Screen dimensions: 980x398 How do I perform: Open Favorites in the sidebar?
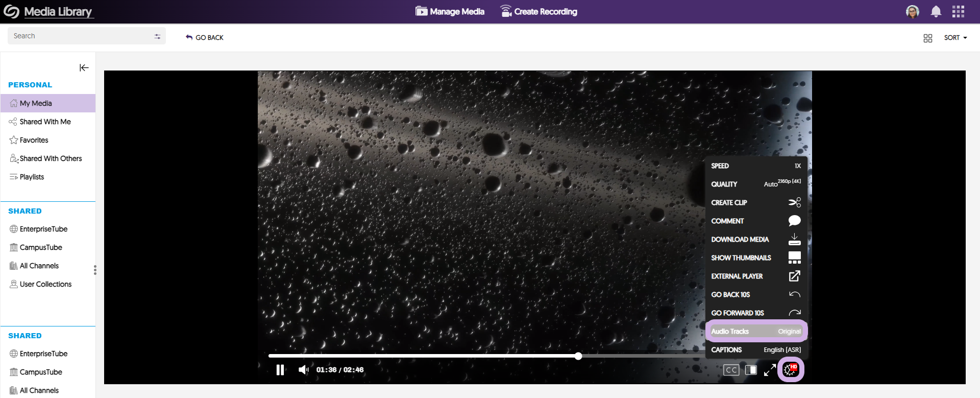click(x=34, y=140)
